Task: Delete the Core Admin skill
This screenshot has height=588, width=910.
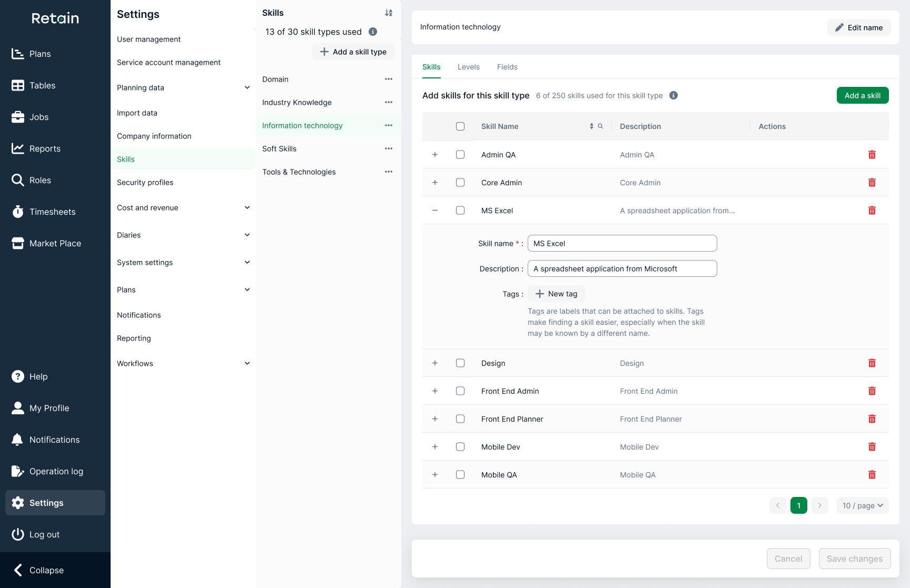Action: (872, 182)
